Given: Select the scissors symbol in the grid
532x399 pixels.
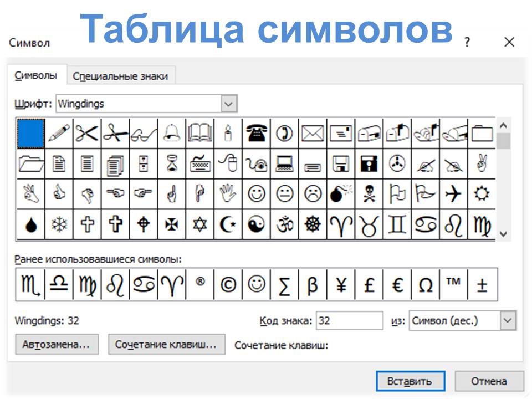Looking at the screenshot, I should 87,134.
